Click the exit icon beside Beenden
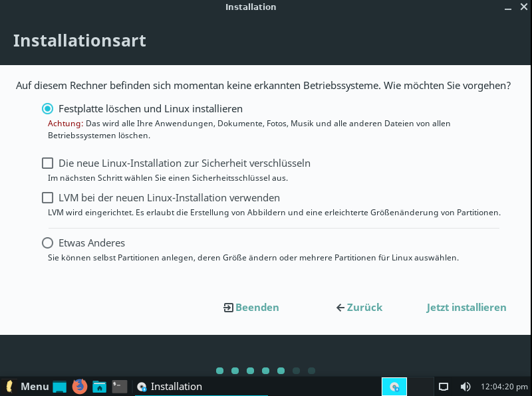 point(228,308)
